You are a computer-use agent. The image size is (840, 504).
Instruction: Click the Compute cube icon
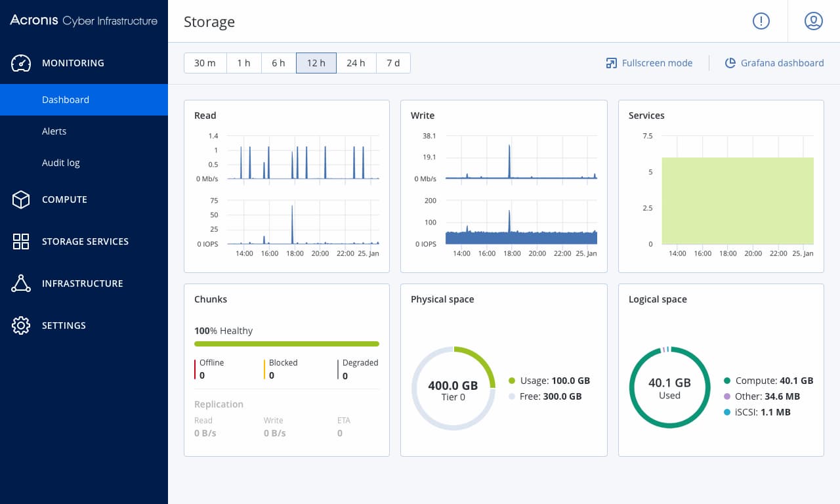[21, 199]
